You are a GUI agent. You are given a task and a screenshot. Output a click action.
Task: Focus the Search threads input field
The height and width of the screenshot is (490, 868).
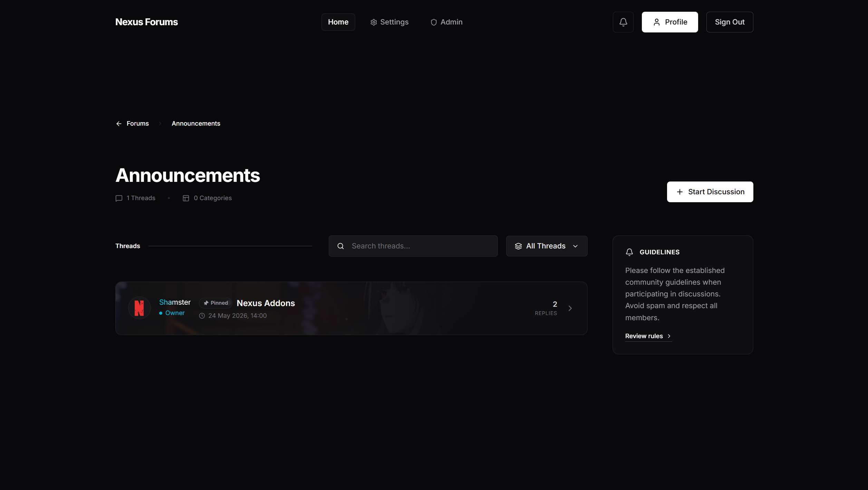(413, 246)
